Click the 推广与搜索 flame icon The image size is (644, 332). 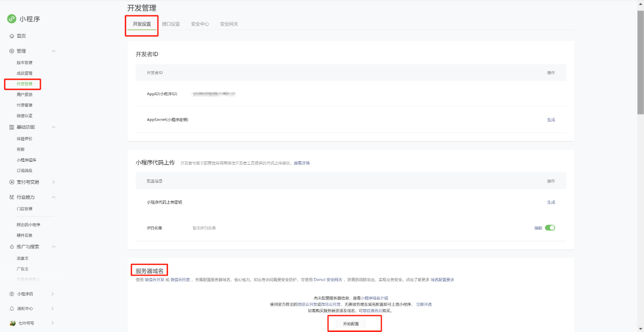tap(12, 247)
